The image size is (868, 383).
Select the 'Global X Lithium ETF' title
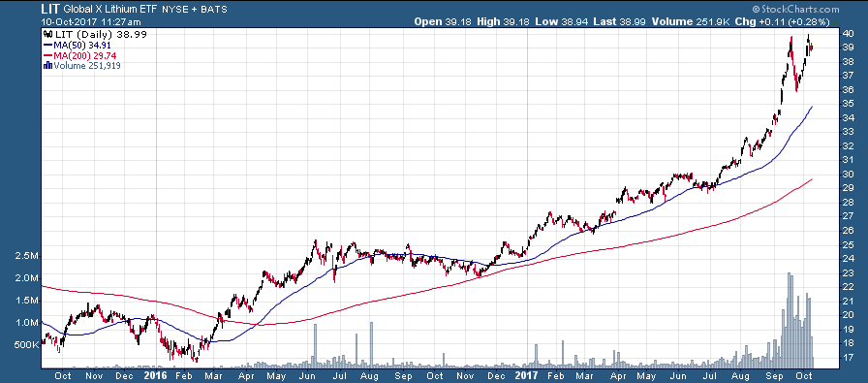coord(109,10)
